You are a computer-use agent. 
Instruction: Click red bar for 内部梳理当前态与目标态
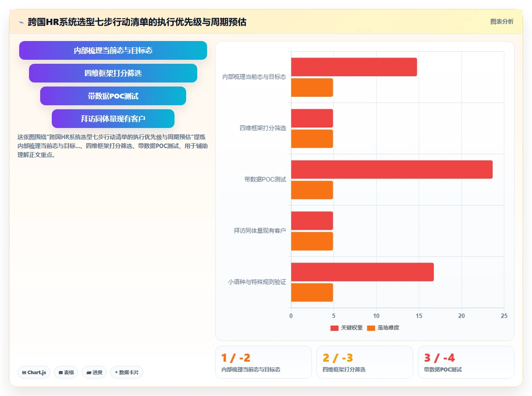(354, 67)
